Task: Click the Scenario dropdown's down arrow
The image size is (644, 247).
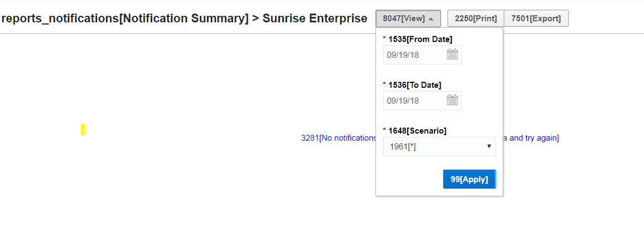Action: pos(489,146)
